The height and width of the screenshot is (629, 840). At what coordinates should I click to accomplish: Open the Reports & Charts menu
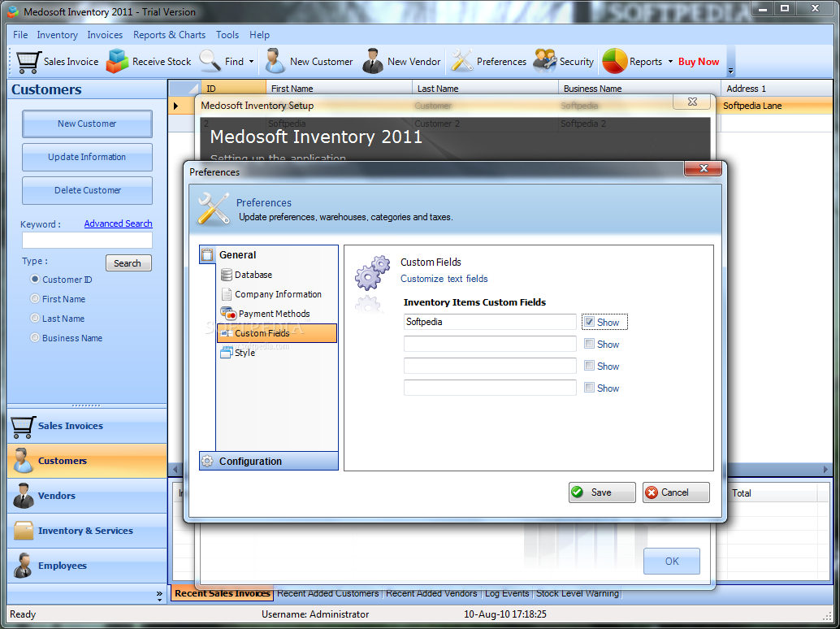[169, 35]
